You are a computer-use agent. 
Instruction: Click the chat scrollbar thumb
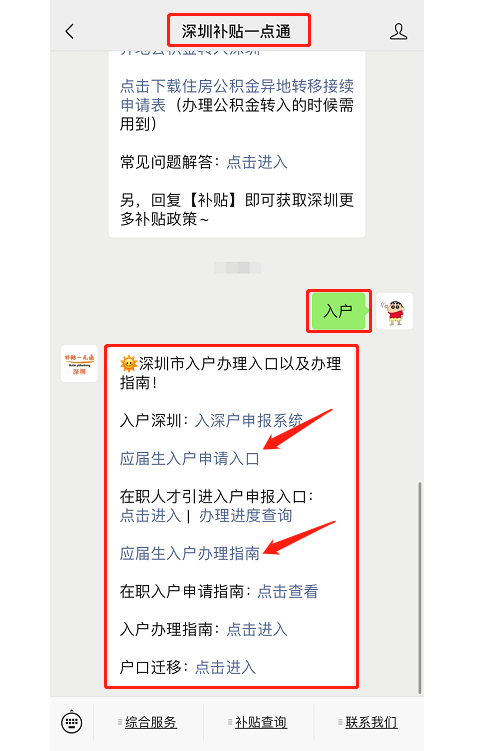420,588
